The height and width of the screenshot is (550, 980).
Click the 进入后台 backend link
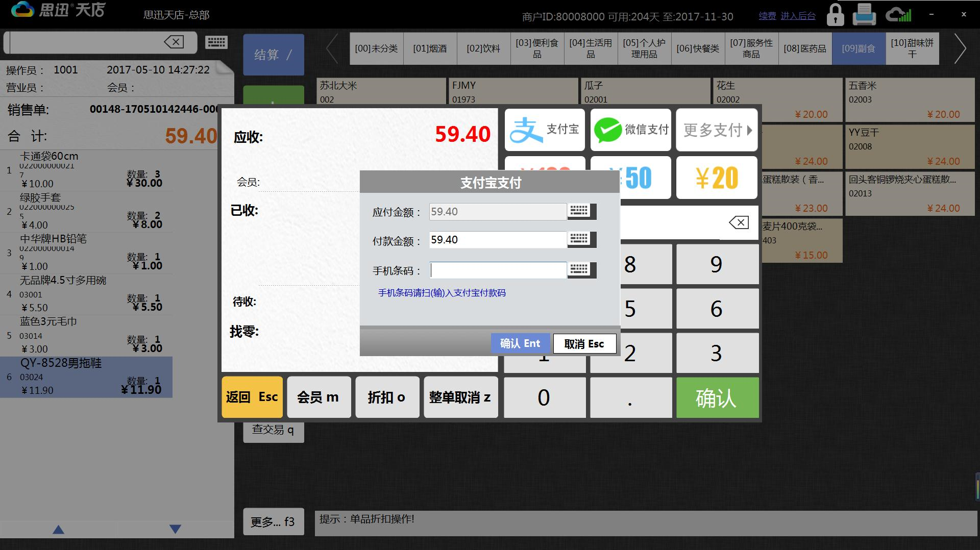point(798,16)
